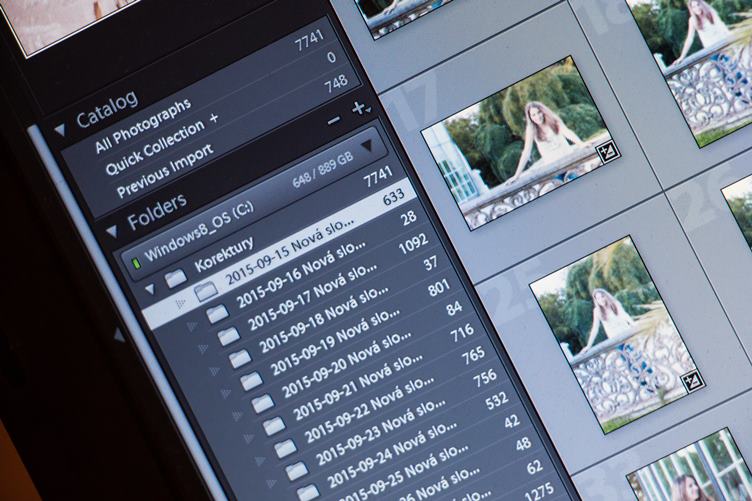Expand the 2015-09-21 folder
752x501 pixels.
(x=249, y=439)
